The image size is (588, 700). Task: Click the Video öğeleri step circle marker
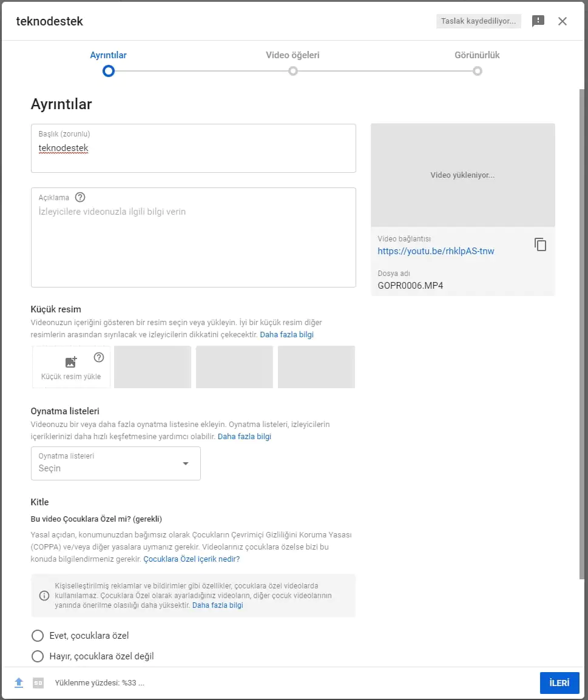click(293, 71)
